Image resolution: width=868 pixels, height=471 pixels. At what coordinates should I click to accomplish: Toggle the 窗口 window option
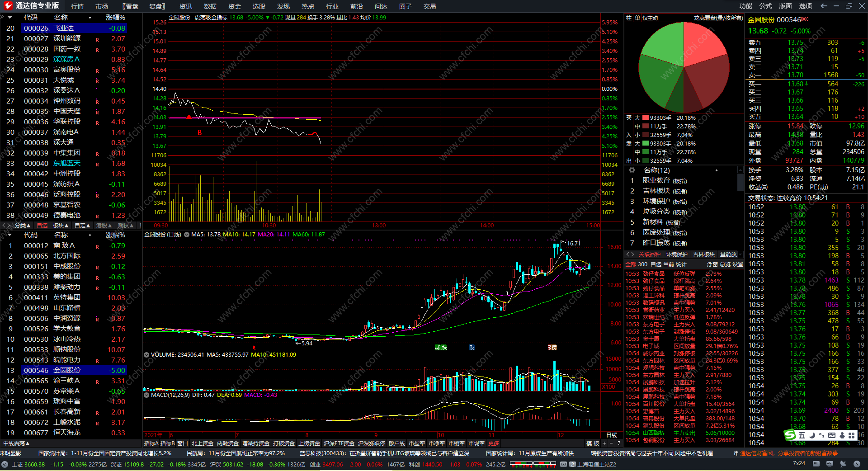click(183, 443)
